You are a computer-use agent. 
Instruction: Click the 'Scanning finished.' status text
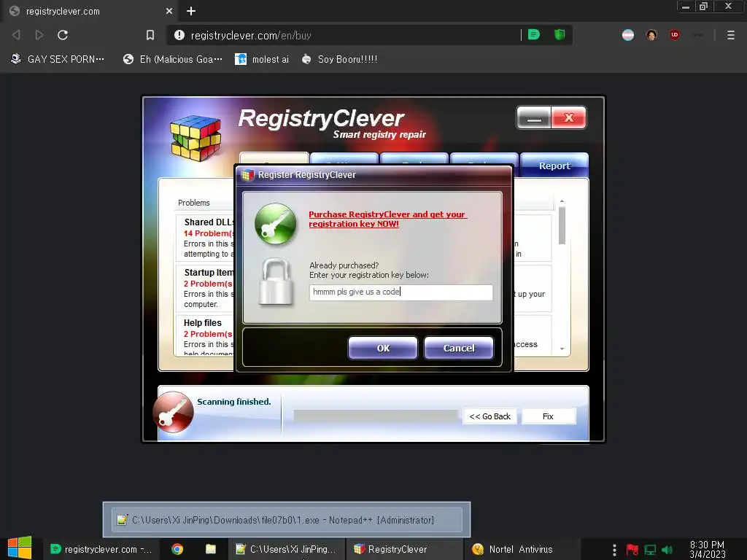(234, 402)
